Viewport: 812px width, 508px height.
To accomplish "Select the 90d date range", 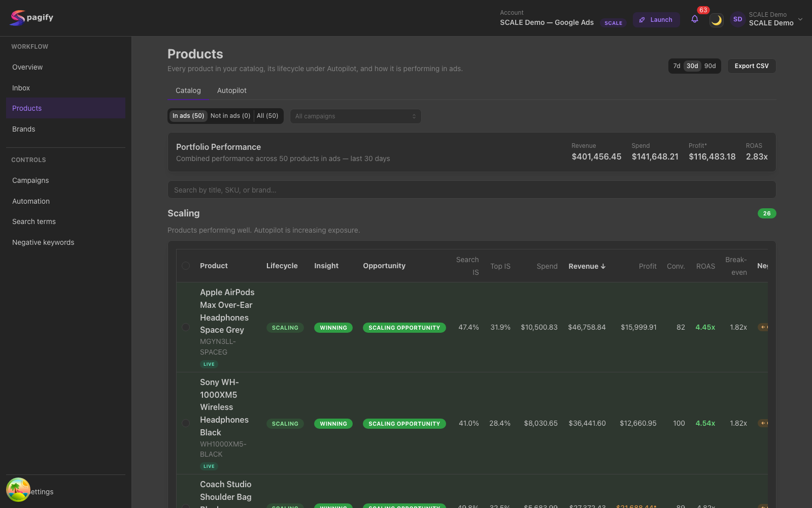I will tap(710, 66).
